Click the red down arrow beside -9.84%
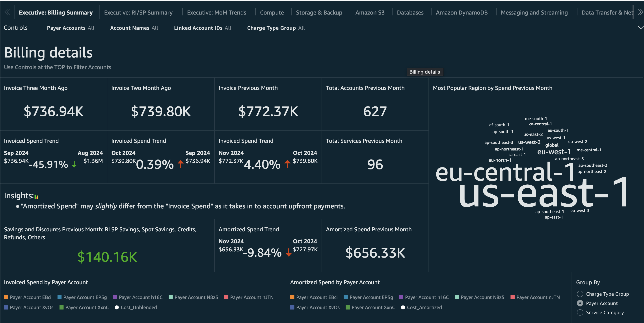This screenshot has height=323, width=644. point(288,253)
